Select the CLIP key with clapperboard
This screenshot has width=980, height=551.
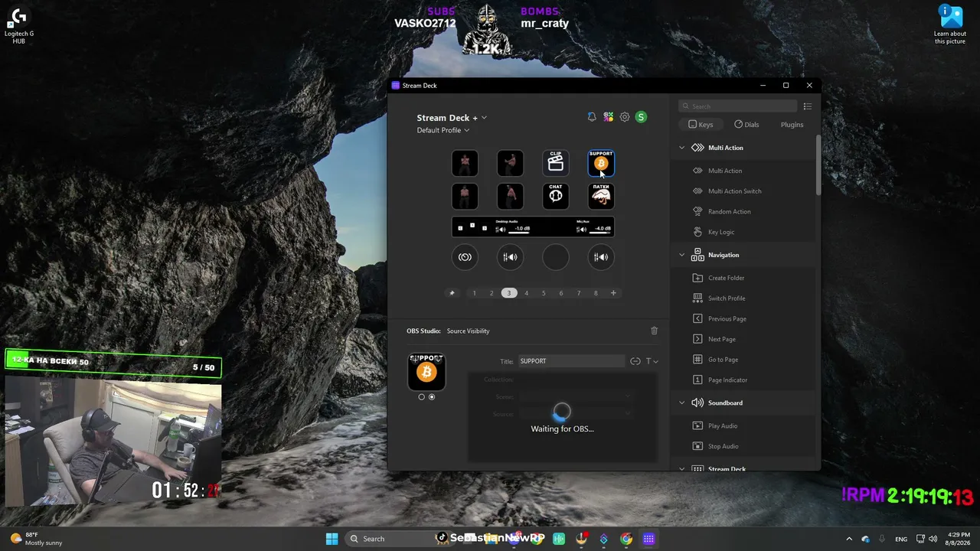[556, 163]
